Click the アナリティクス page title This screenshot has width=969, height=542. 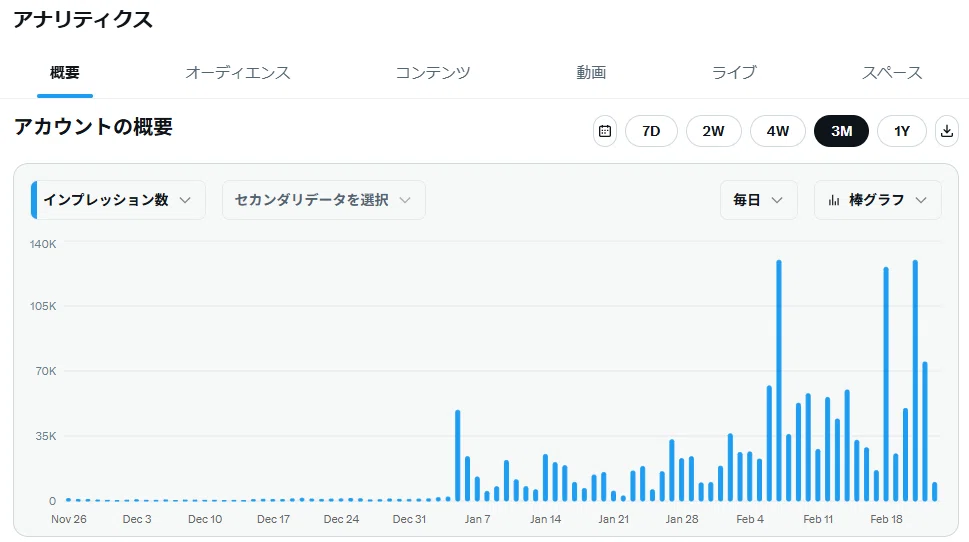coord(83,20)
